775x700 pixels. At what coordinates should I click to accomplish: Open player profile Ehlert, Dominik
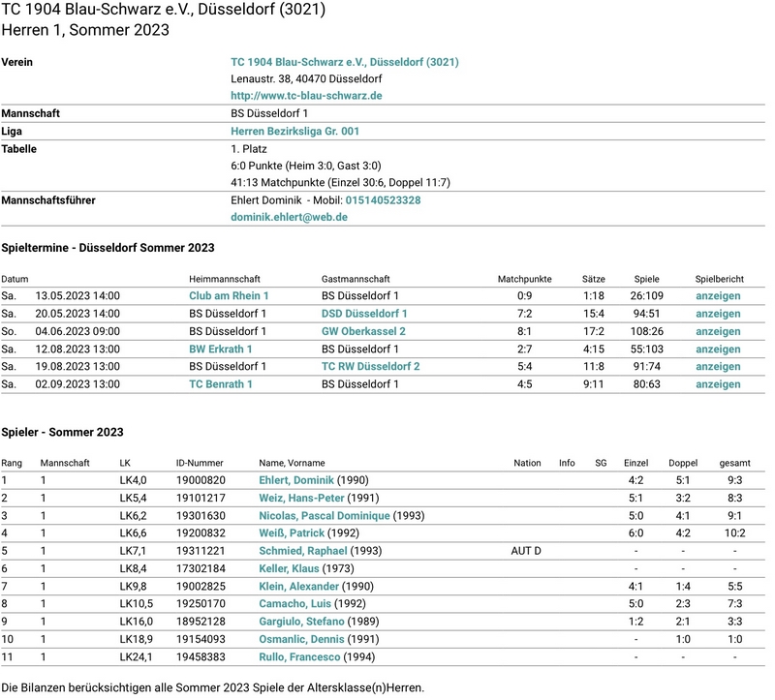[296, 480]
